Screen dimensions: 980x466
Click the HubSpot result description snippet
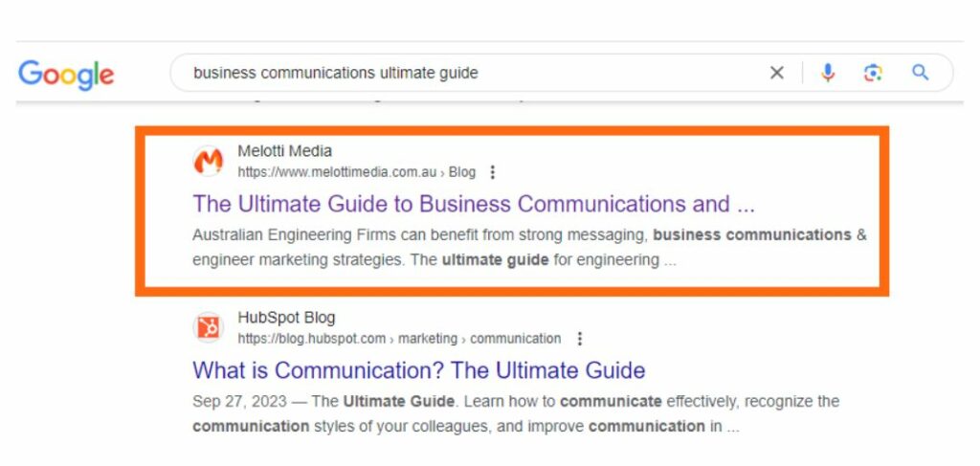pos(516,413)
